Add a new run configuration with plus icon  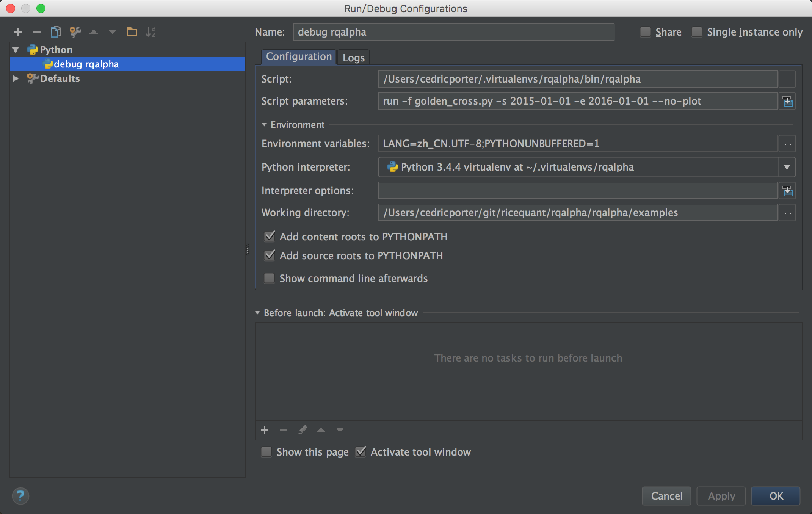pos(18,32)
